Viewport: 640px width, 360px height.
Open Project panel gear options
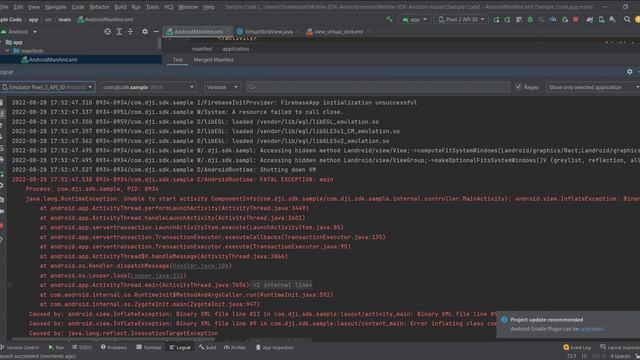[145, 31]
